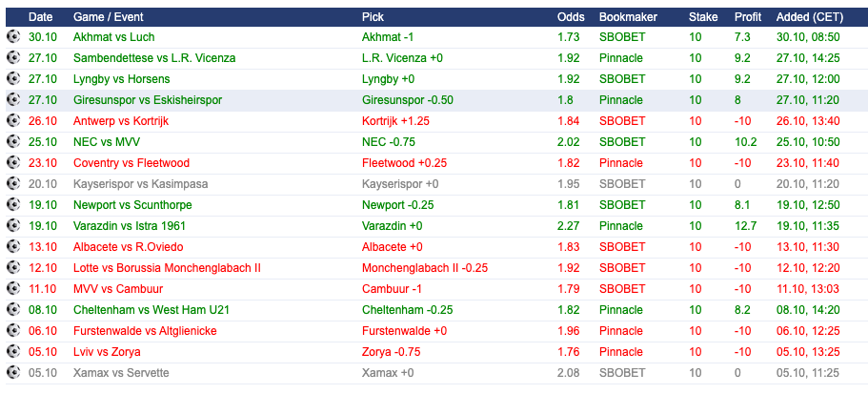868x394 pixels.
Task: Click Pinnacle bookmaker on Furstenwalde row
Action: [x=620, y=331]
